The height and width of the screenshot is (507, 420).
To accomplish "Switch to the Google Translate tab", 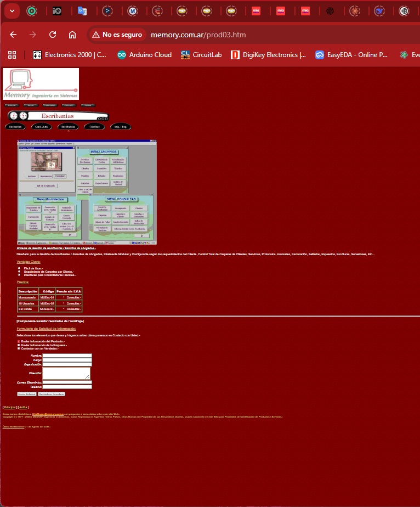I will point(82,11).
